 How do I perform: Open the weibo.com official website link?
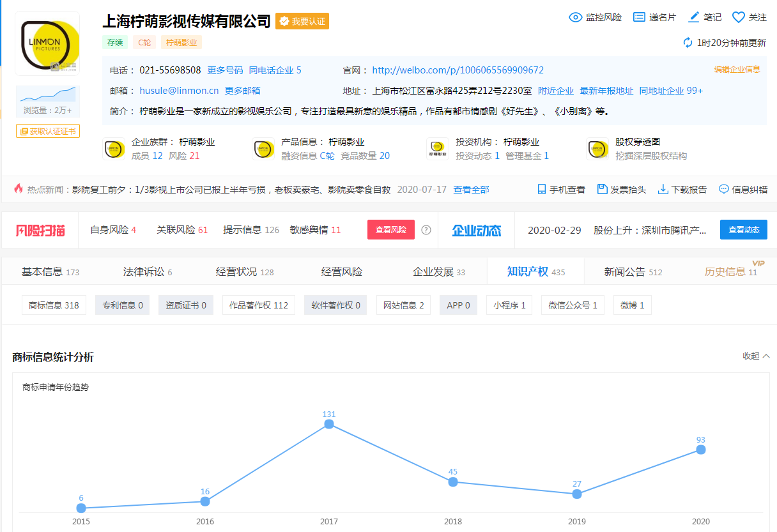458,70
